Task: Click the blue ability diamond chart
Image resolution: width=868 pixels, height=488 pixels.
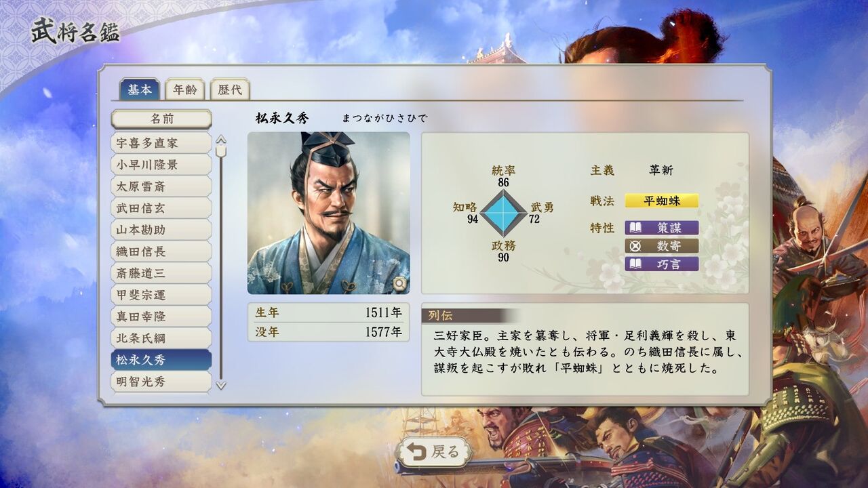Action: (x=502, y=213)
